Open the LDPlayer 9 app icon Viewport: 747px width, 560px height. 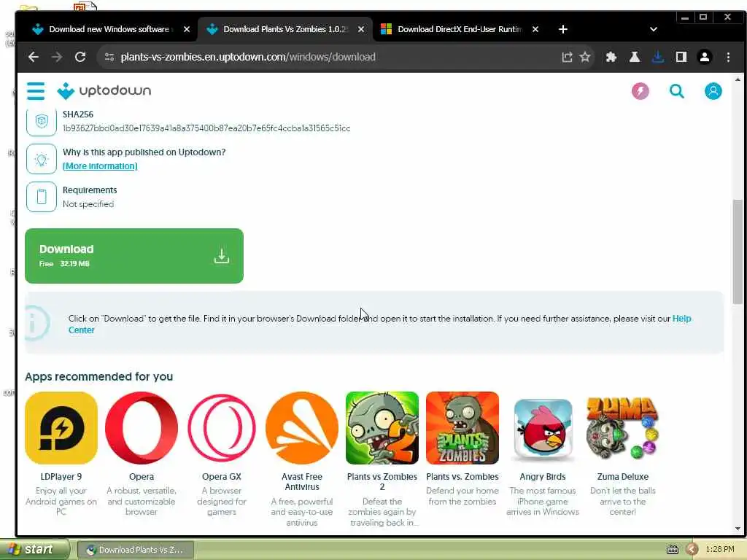click(x=61, y=428)
